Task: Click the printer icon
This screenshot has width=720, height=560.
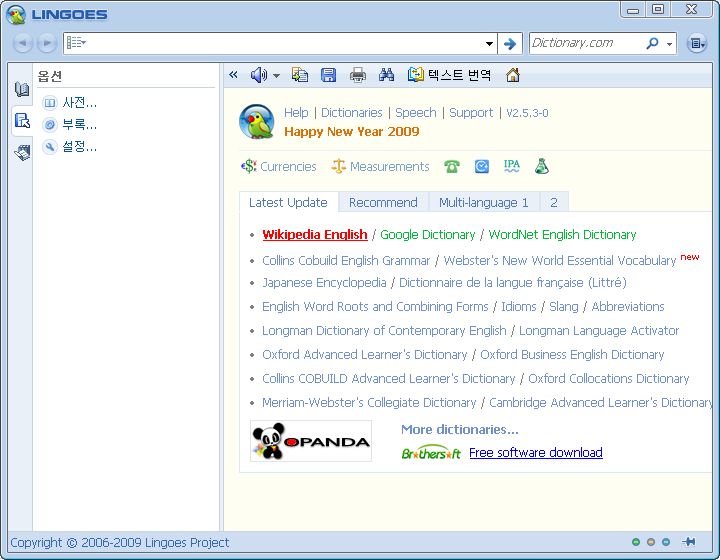Action: click(358, 75)
